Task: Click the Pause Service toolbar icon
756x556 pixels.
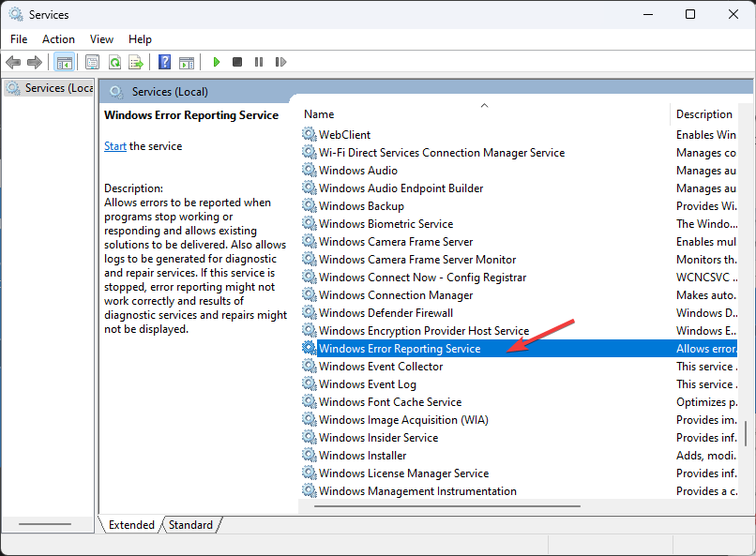Action: 259,62
